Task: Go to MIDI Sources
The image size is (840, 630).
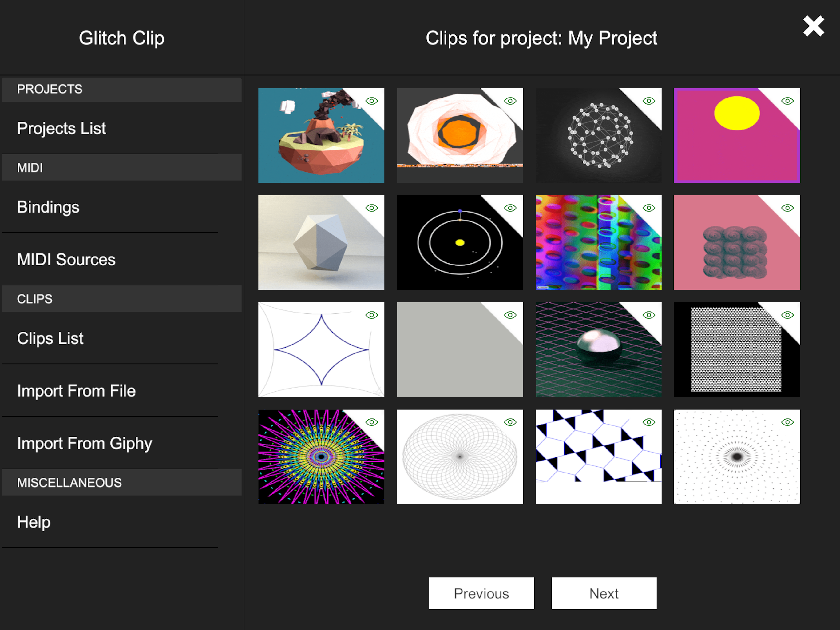Action: click(x=66, y=260)
